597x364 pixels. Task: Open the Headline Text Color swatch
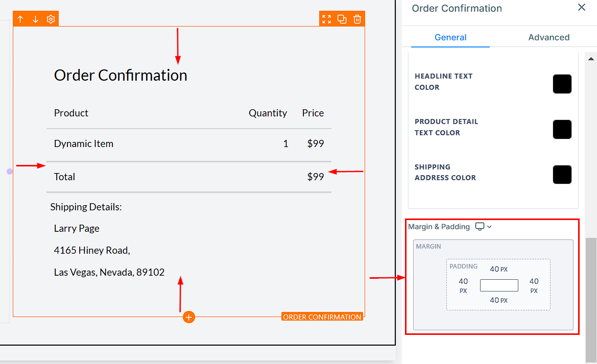click(x=562, y=84)
